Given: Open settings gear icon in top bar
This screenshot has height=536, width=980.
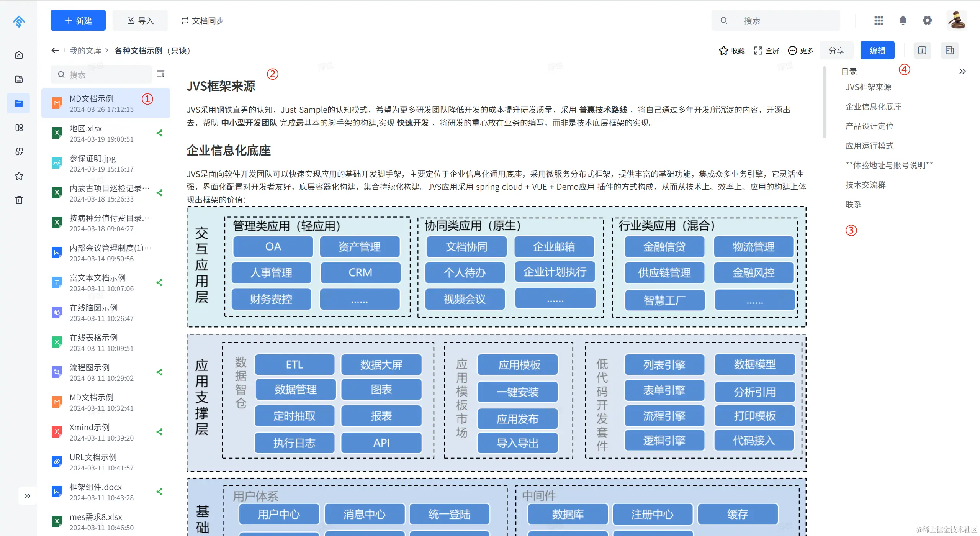Looking at the screenshot, I should click(927, 20).
